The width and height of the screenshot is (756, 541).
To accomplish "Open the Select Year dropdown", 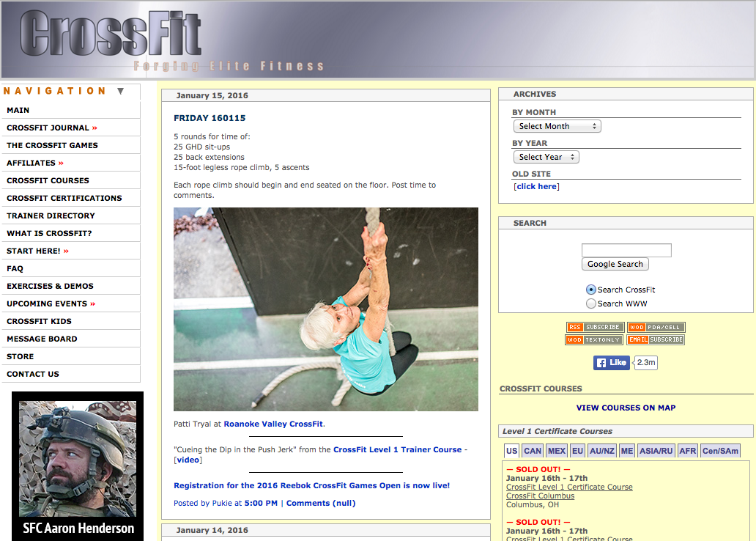I will pyautogui.click(x=546, y=157).
